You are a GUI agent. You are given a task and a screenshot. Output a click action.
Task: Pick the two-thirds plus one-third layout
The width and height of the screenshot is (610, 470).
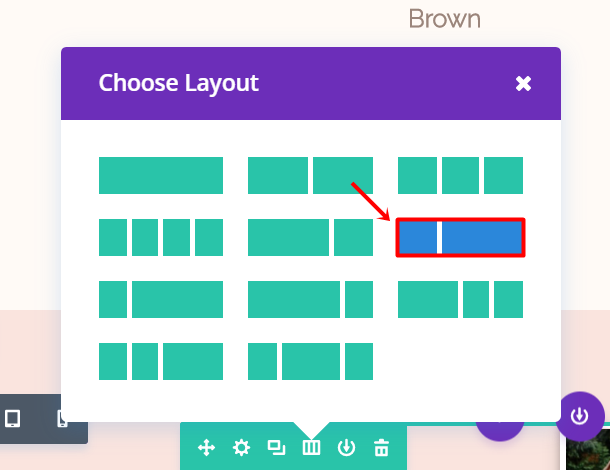pos(310,237)
